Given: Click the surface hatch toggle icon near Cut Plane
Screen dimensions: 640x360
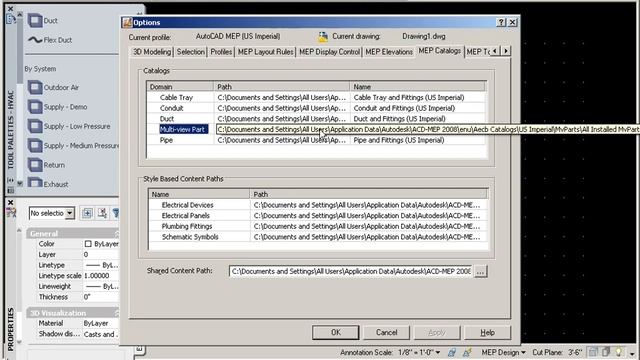Looking at the screenshot, I should [593, 352].
